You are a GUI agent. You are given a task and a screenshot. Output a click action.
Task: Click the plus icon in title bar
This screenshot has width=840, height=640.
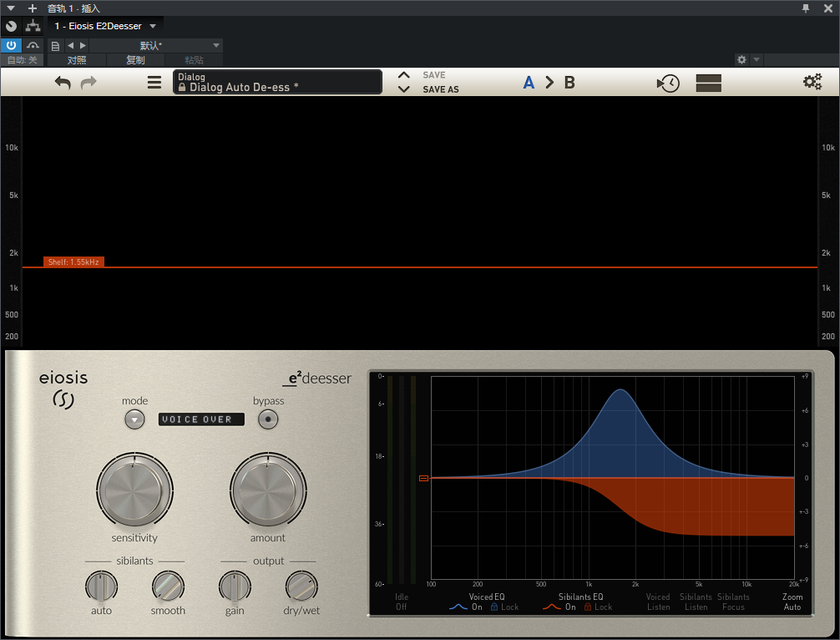(33, 8)
